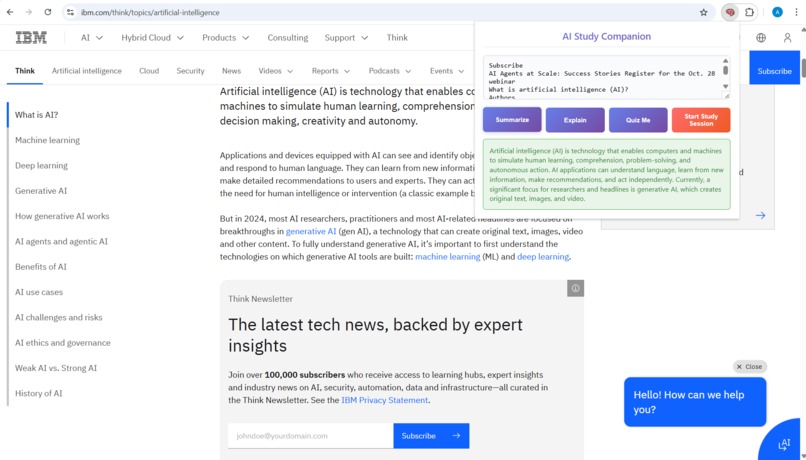Jump to Machine learning section in sidebar
The height and width of the screenshot is (460, 806).
(x=47, y=140)
